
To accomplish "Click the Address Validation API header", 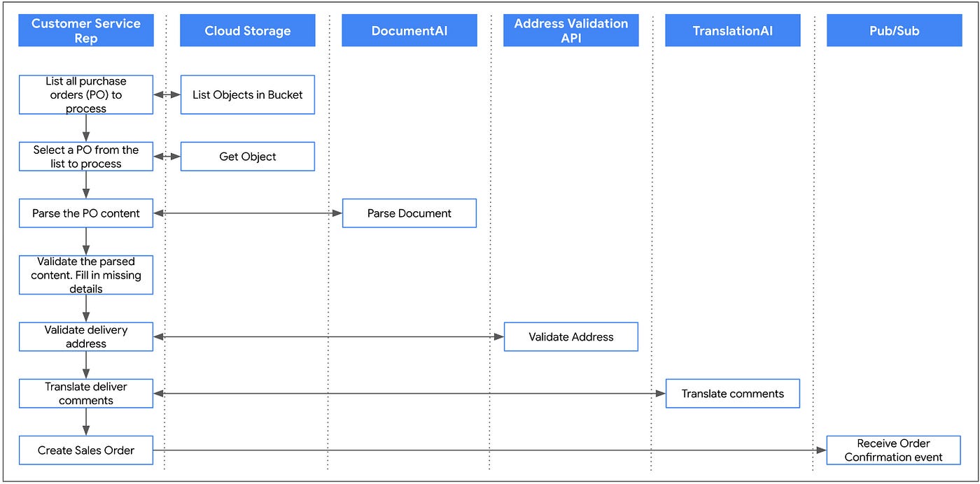I will point(570,30).
